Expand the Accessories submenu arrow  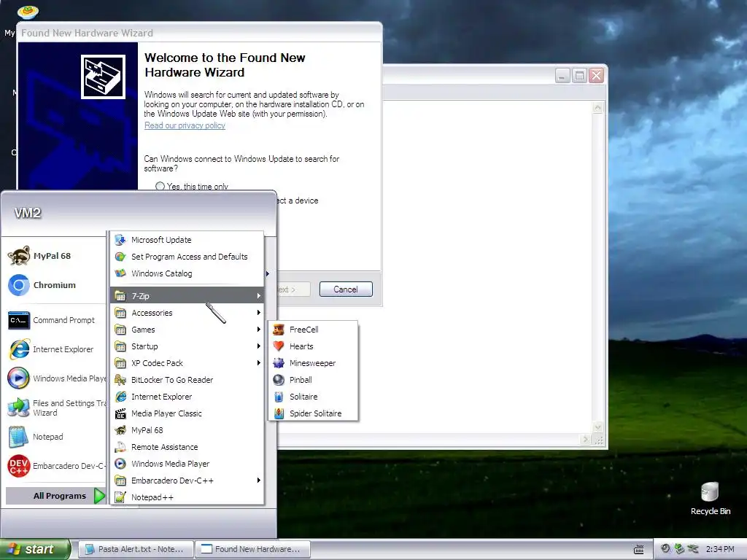[x=259, y=312]
